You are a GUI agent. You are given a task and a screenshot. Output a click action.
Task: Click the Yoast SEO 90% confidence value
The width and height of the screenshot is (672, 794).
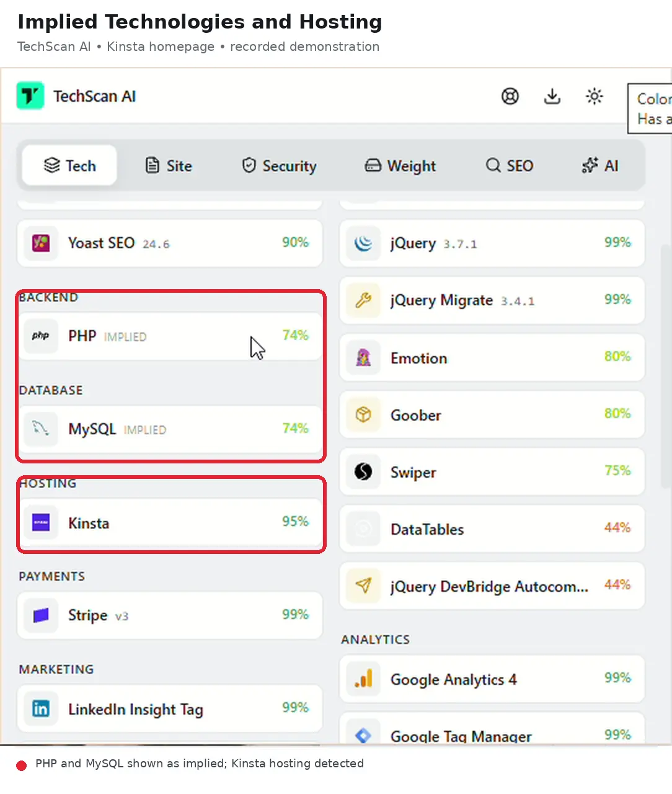(295, 242)
